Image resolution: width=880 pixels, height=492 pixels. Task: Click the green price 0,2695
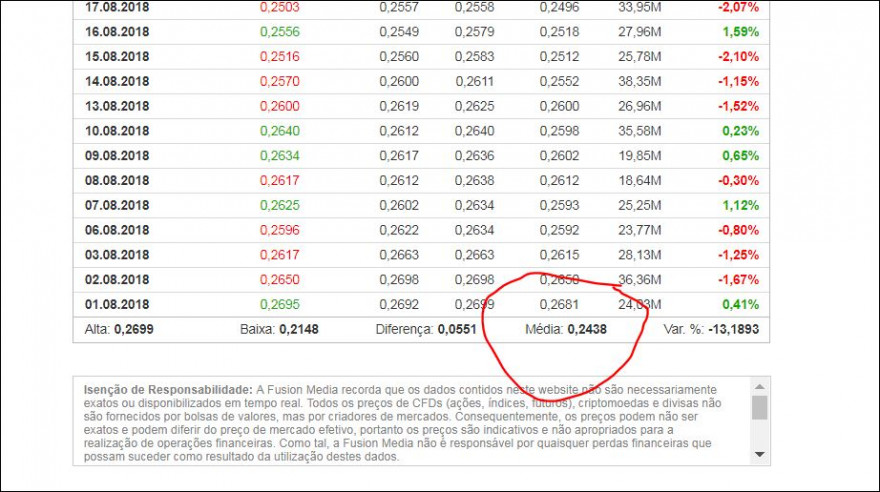pyautogui.click(x=279, y=305)
